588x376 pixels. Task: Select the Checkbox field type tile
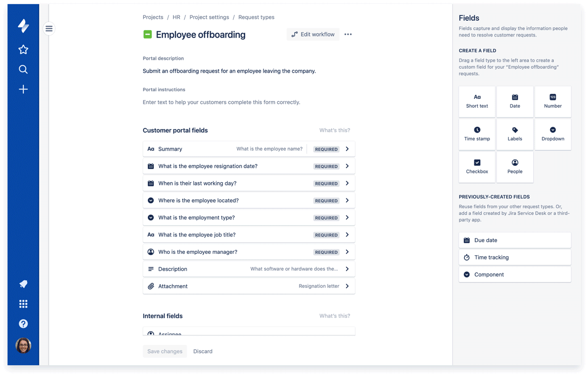476,167
